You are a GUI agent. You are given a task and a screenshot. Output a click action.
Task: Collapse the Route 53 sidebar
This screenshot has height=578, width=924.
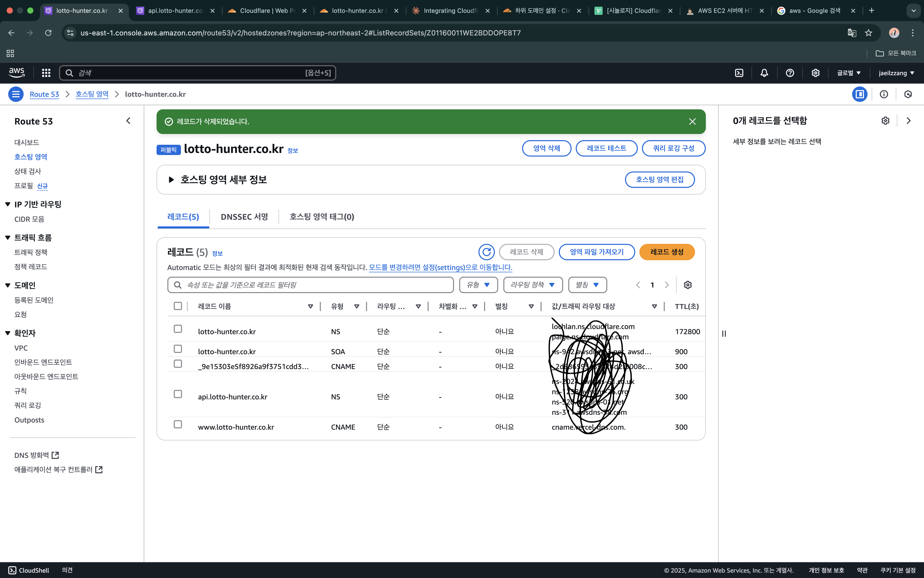(128, 121)
